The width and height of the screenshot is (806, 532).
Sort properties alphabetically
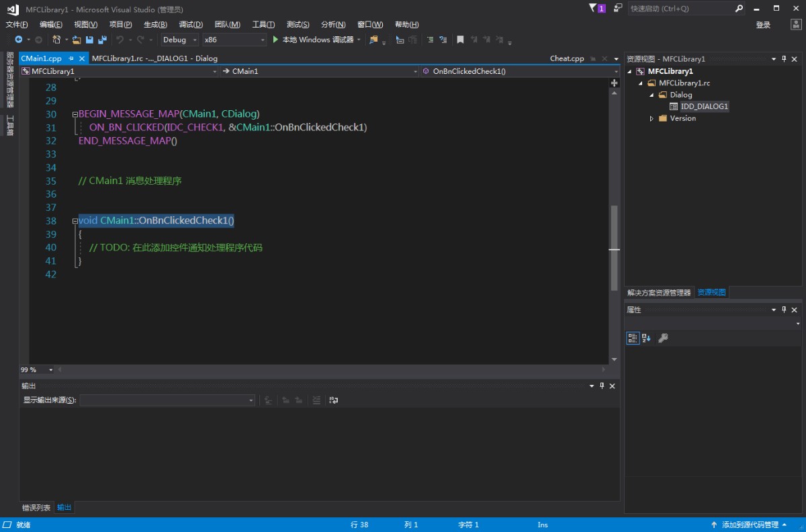(x=646, y=338)
